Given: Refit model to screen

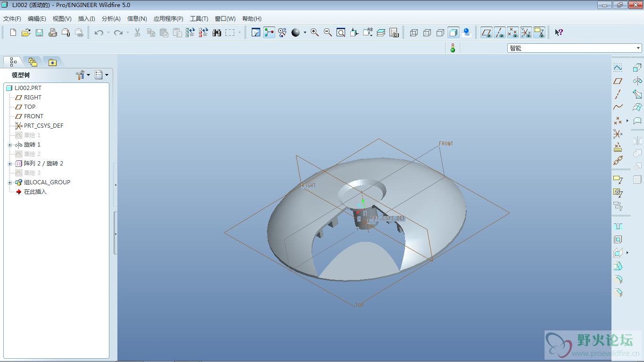Looking at the screenshot, I should coord(341,33).
